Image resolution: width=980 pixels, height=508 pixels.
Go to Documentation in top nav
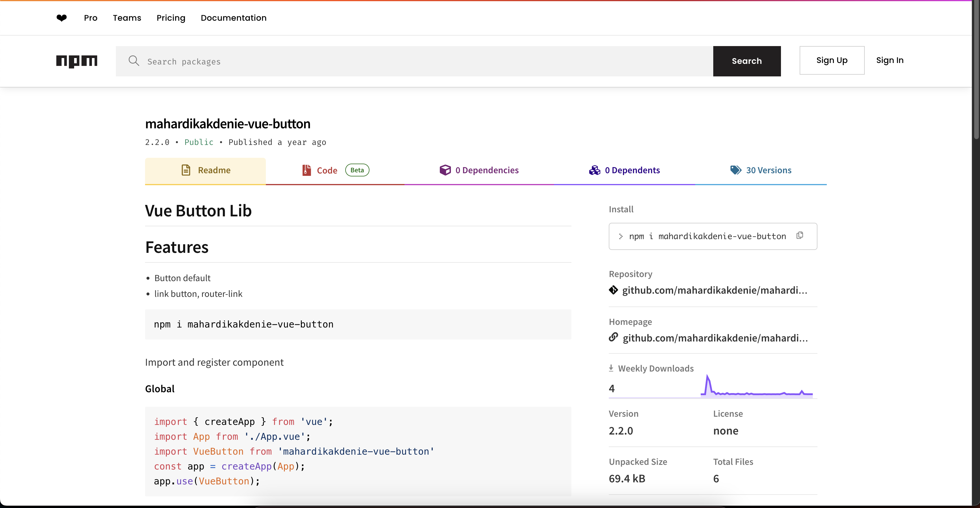(233, 18)
